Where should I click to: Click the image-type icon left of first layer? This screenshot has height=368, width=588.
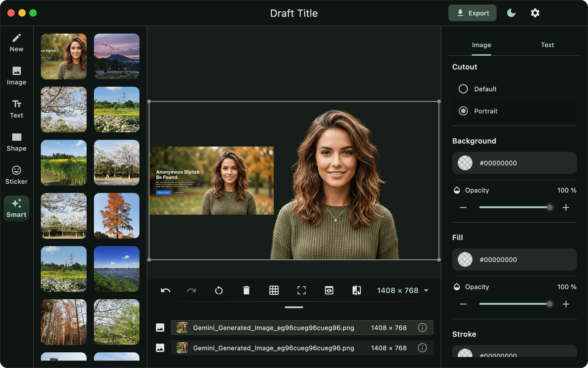pyautogui.click(x=160, y=328)
